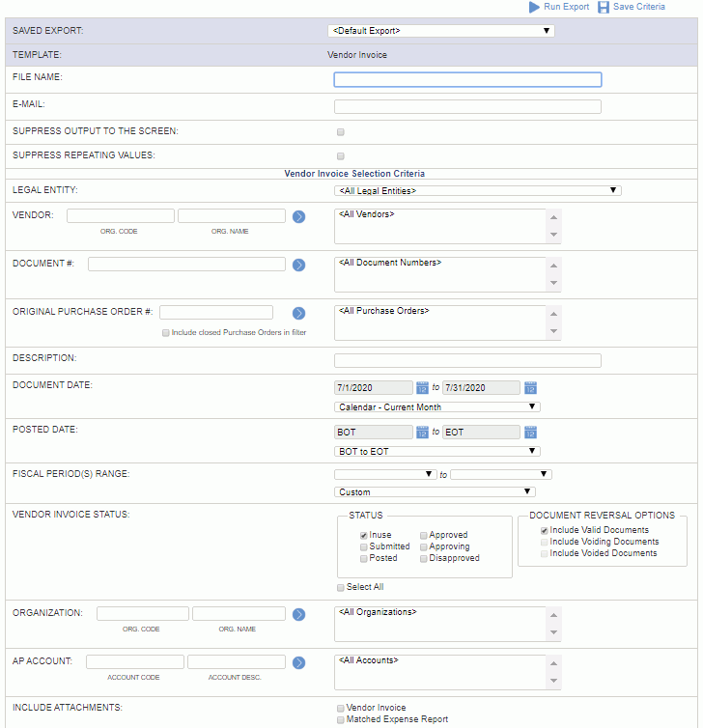Click Document Date 7/31/2020 end field
This screenshot has height=728, width=703.
pyautogui.click(x=481, y=388)
